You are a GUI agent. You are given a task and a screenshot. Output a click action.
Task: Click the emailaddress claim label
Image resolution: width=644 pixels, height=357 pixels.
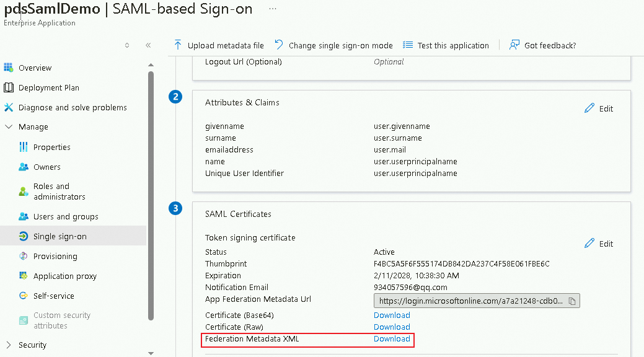tap(229, 150)
